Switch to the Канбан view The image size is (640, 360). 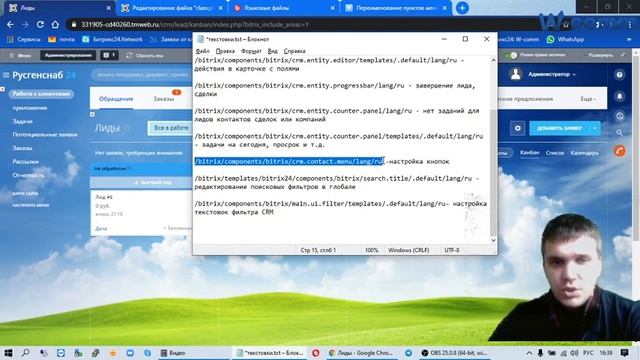coord(529,152)
